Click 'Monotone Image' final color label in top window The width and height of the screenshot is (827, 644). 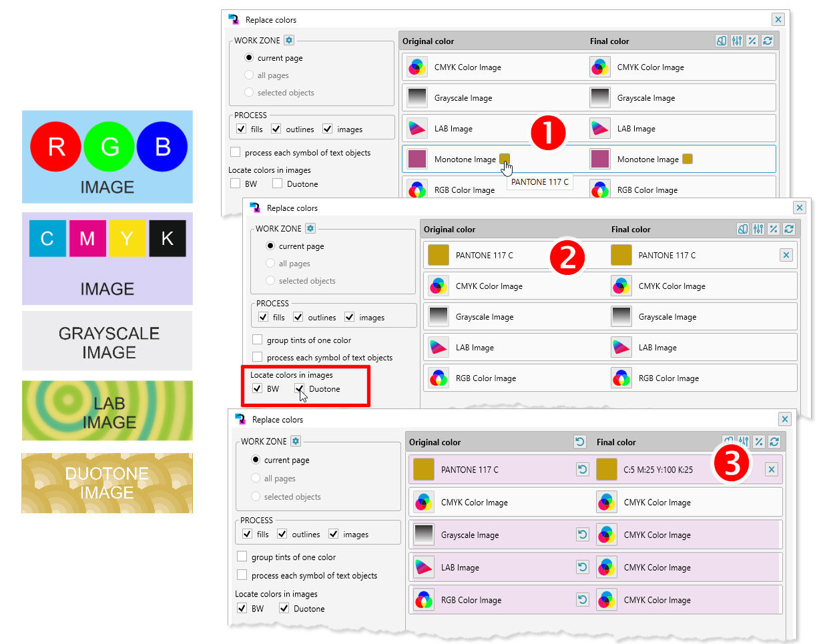pyautogui.click(x=648, y=159)
